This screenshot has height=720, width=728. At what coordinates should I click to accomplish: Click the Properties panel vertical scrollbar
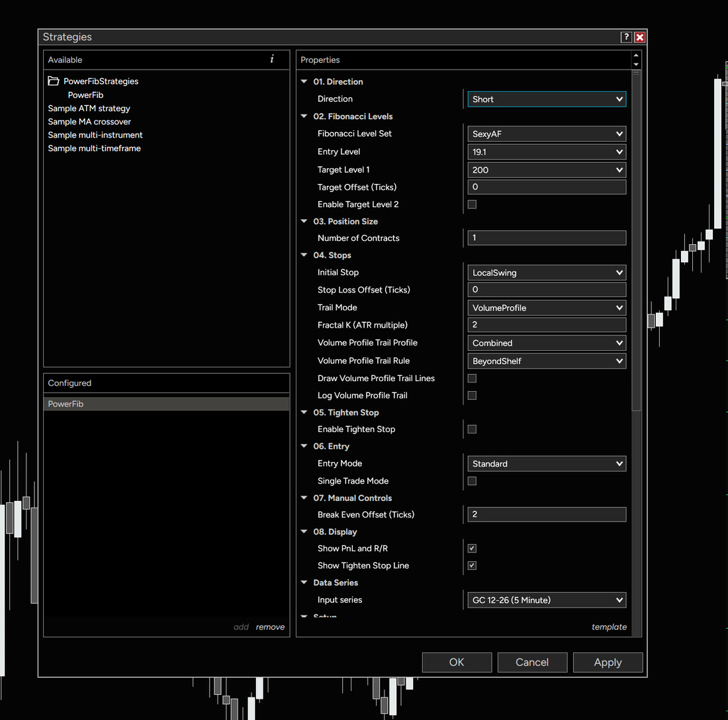point(636,240)
